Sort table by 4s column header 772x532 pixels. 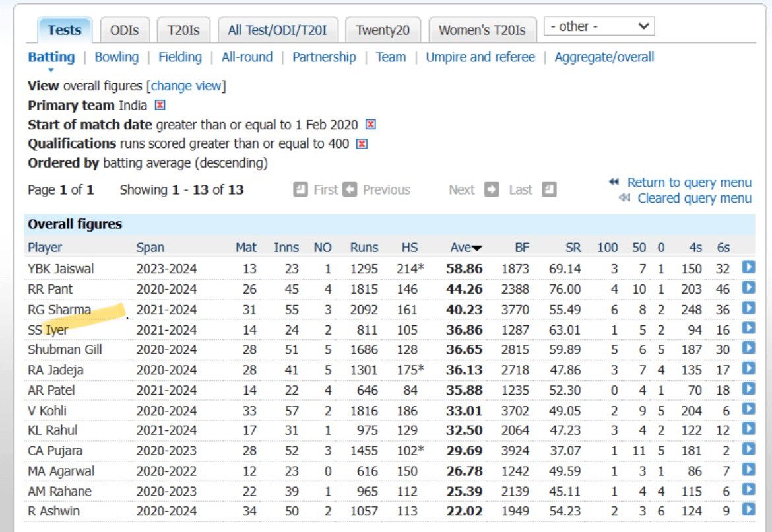695,248
